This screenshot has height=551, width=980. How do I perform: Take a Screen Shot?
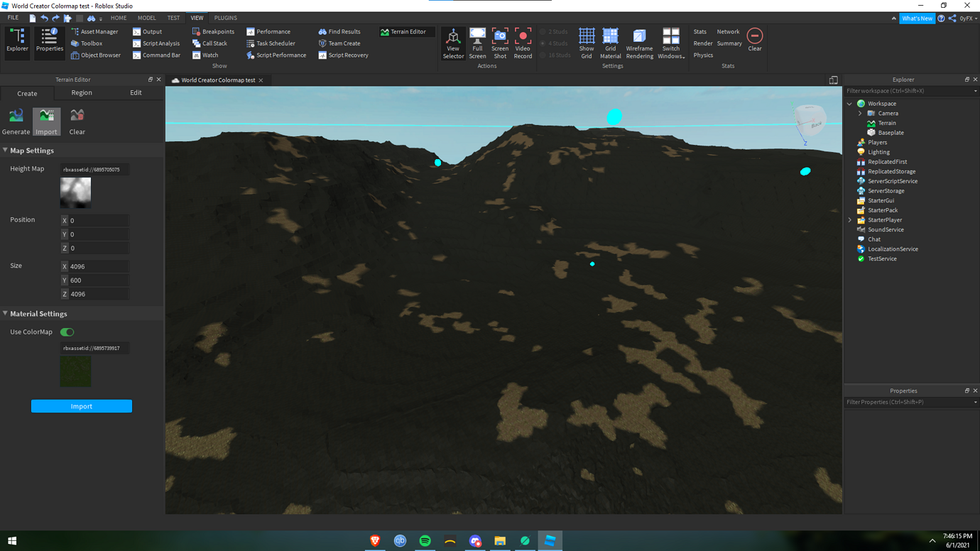click(500, 43)
